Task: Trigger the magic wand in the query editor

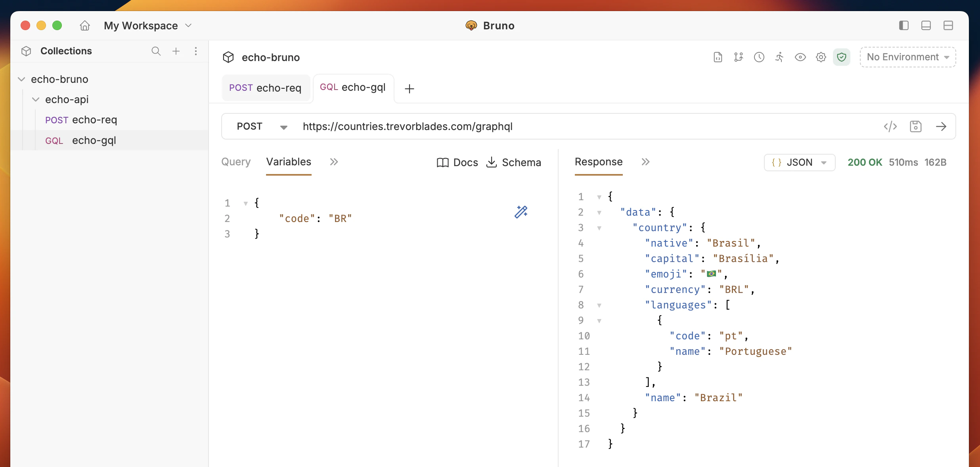Action: click(521, 212)
